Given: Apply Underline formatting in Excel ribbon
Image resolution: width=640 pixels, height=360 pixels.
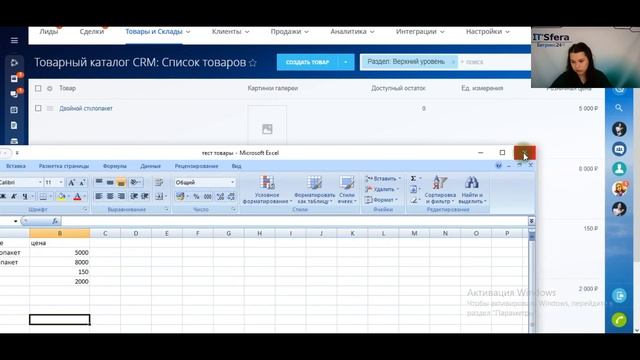Looking at the screenshot, I should 25,196.
